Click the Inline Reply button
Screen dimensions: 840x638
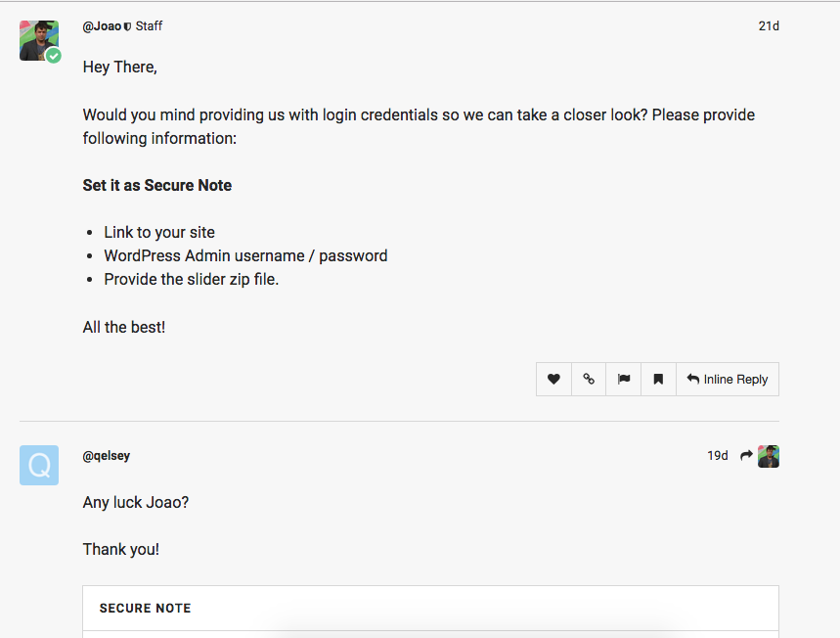pos(728,379)
